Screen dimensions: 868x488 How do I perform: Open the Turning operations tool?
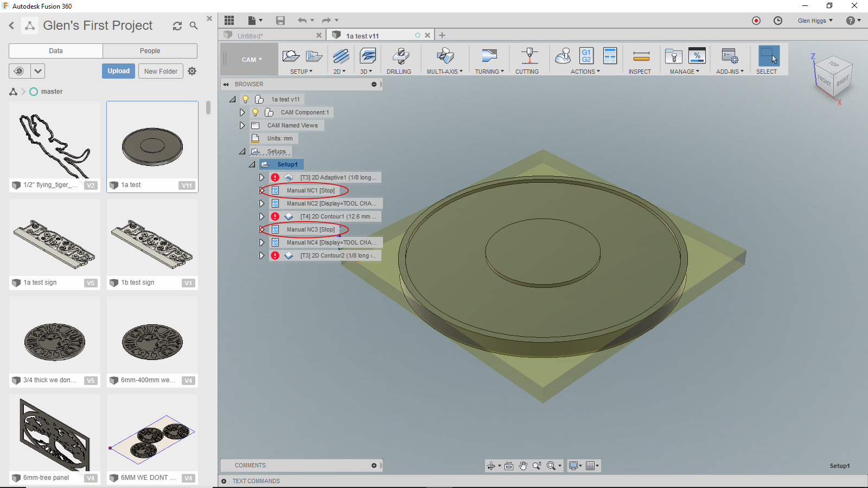pos(489,56)
